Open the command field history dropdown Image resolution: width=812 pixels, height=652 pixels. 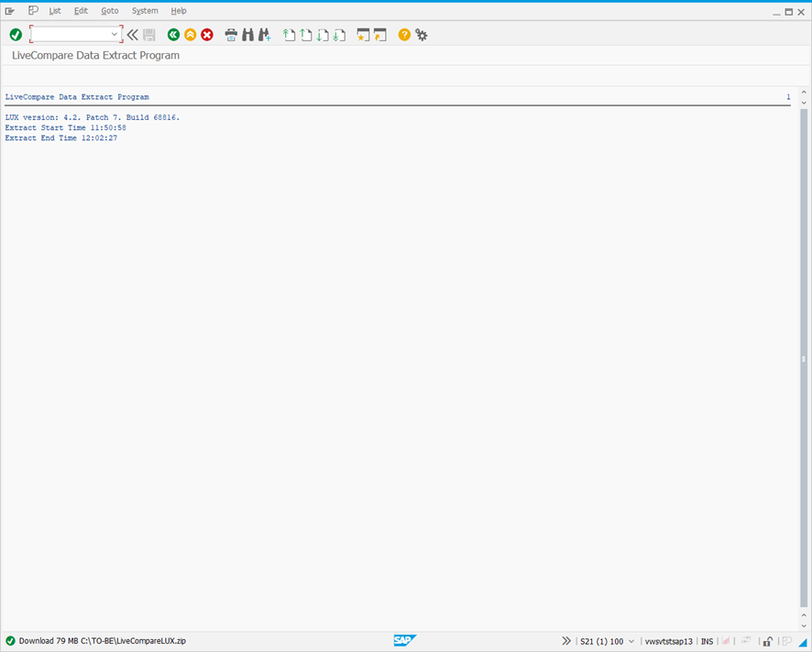115,34
